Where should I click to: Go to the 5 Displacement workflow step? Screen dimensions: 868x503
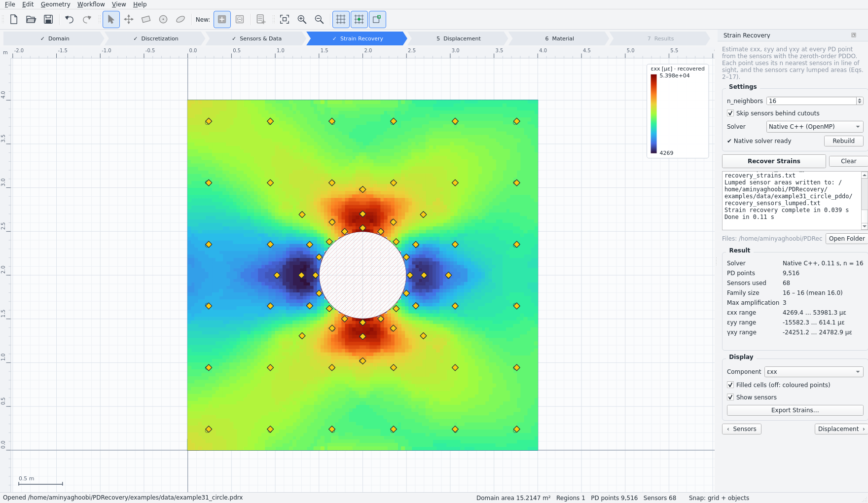458,38
